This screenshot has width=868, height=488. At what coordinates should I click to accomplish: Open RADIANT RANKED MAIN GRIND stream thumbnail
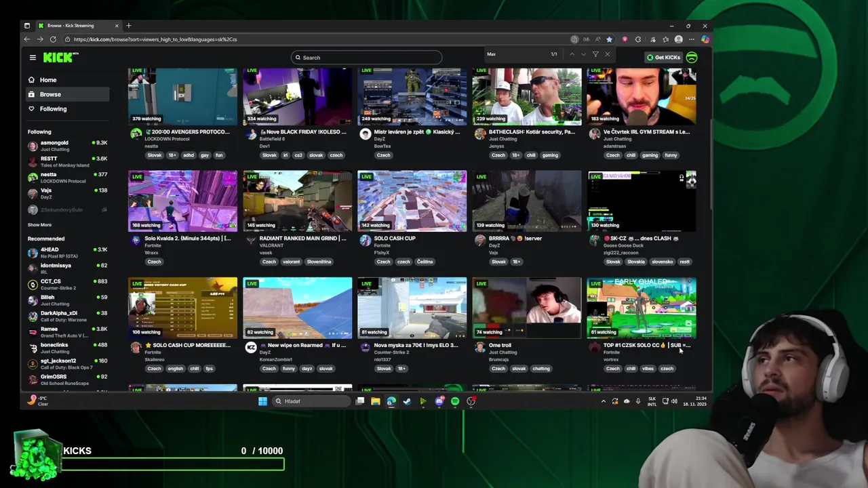[x=297, y=201]
